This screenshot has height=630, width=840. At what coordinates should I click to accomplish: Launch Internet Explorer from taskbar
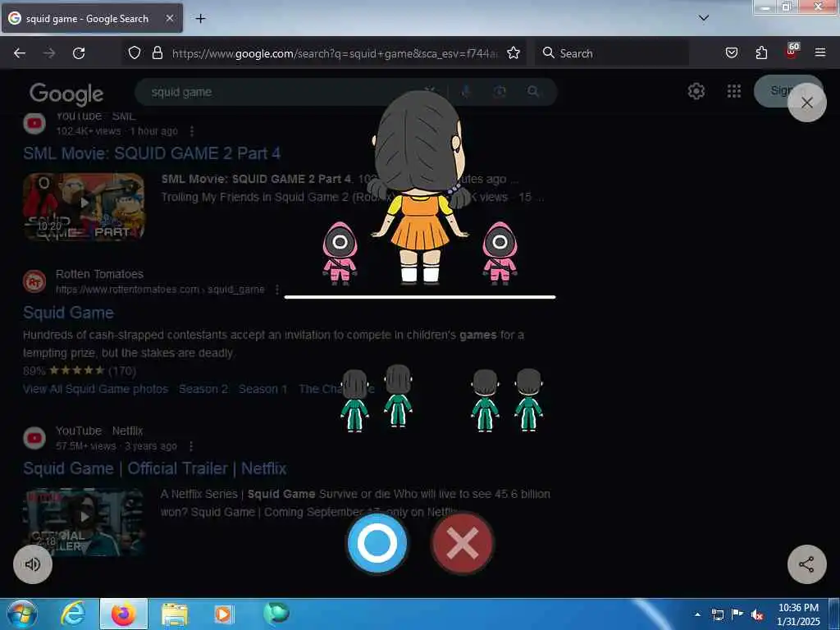pyautogui.click(x=72, y=614)
